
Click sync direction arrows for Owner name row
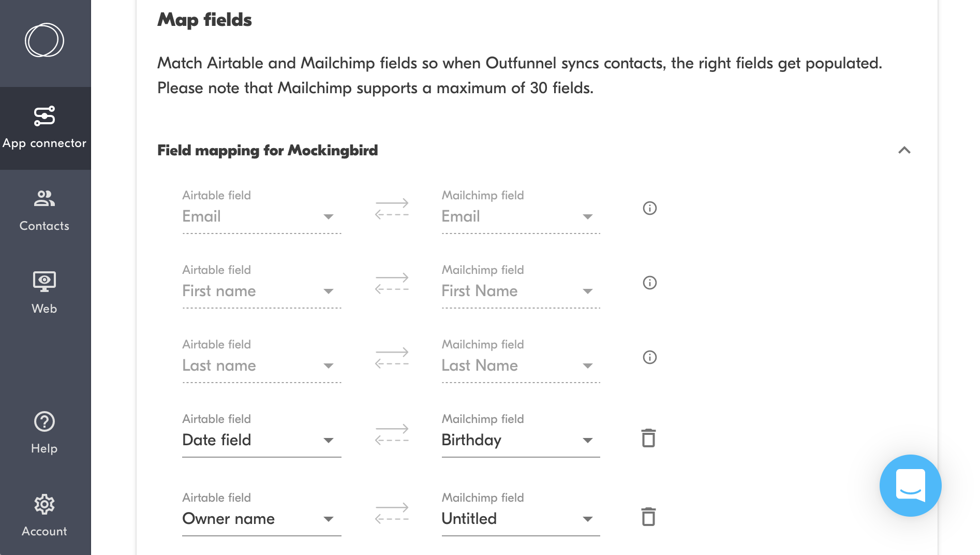[x=392, y=514]
